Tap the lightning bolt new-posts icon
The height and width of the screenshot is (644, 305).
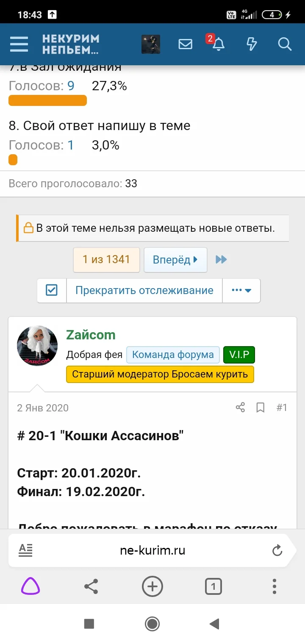click(251, 44)
